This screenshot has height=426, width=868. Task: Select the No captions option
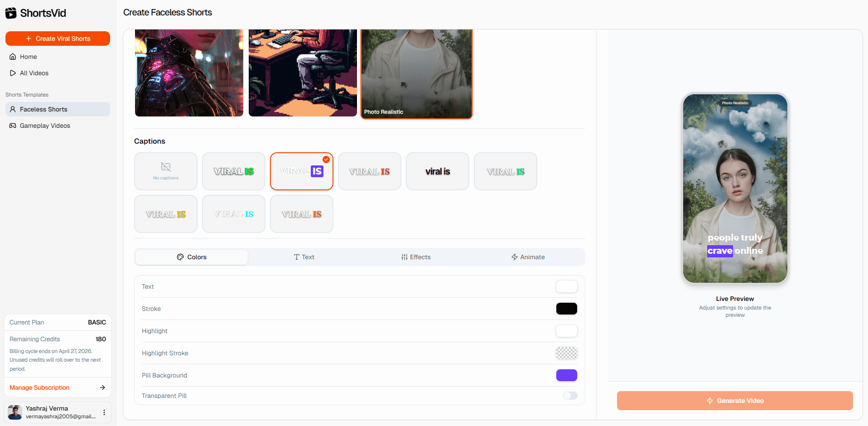point(166,171)
